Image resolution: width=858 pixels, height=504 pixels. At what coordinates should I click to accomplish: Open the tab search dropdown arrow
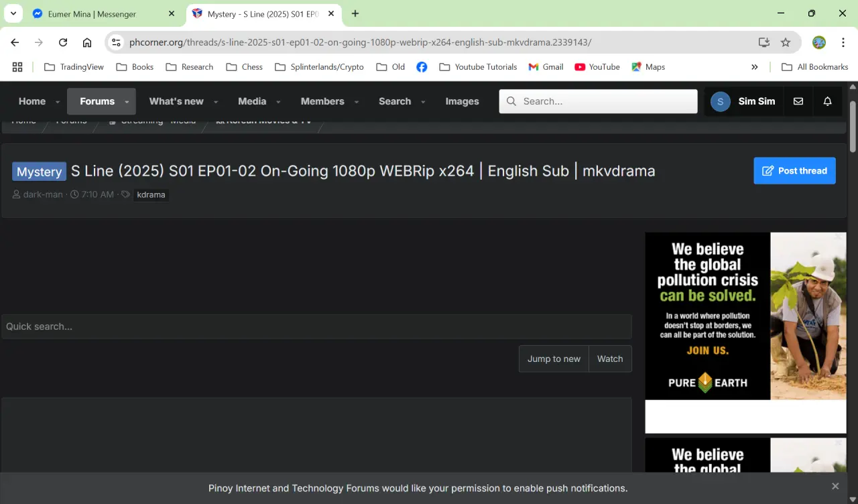[x=13, y=13]
